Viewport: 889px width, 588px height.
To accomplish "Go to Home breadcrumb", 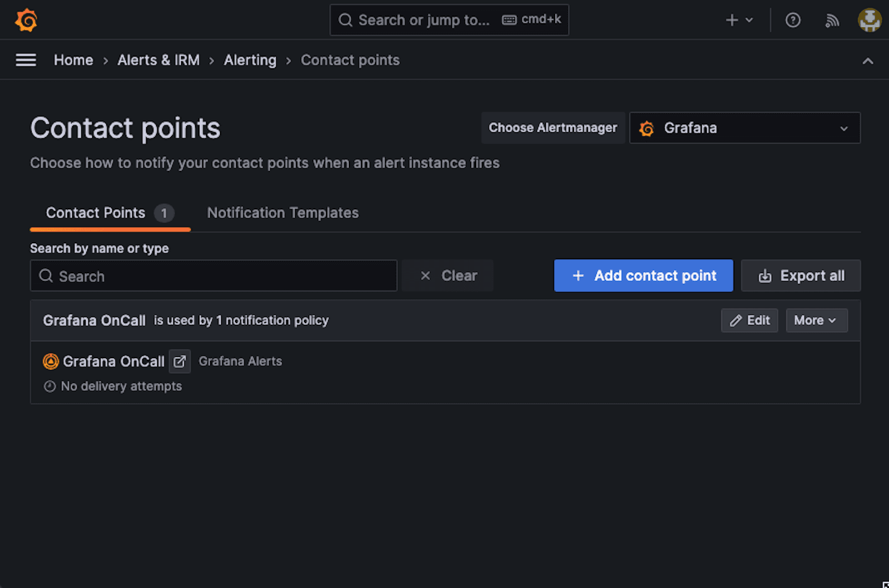I will coord(73,60).
